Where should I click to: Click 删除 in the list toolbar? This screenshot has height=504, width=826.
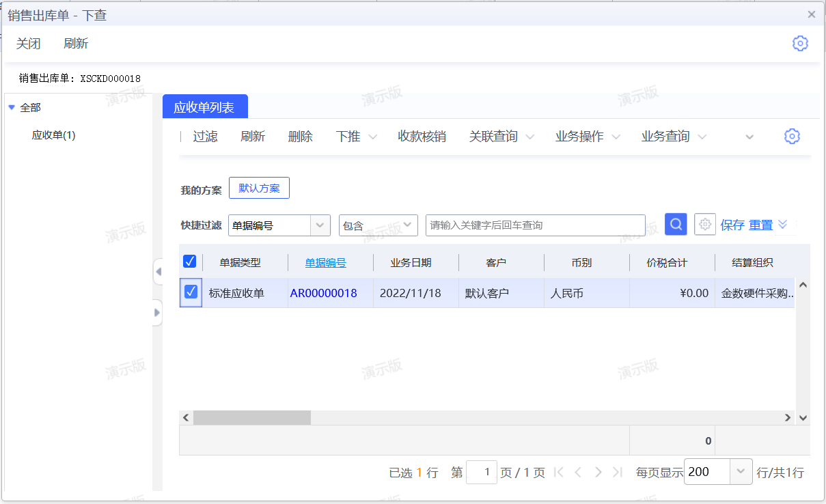(301, 137)
